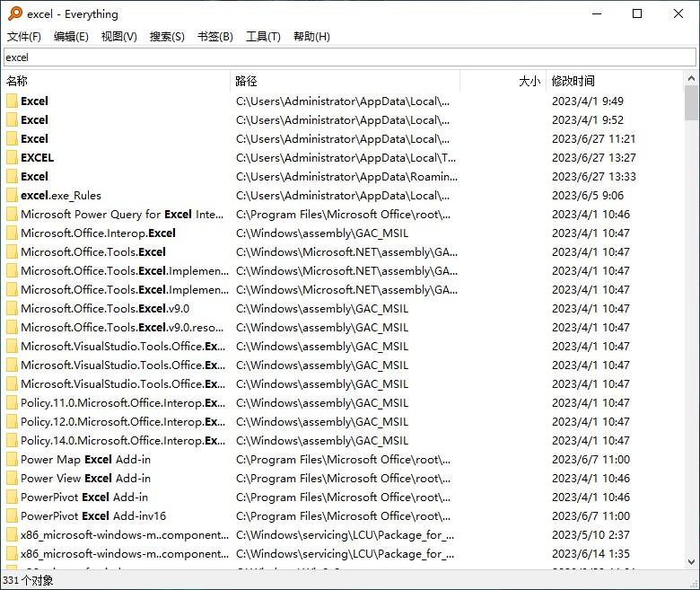Sort results by 修改时间 column header
The width and height of the screenshot is (700, 590).
pos(614,81)
